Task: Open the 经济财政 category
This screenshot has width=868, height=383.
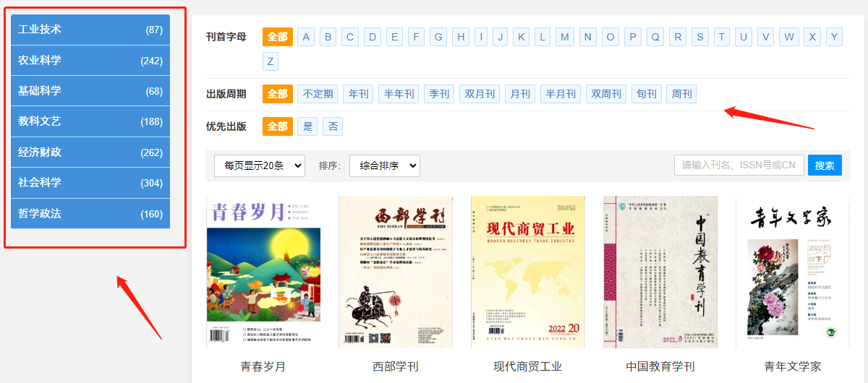Action: pos(90,152)
